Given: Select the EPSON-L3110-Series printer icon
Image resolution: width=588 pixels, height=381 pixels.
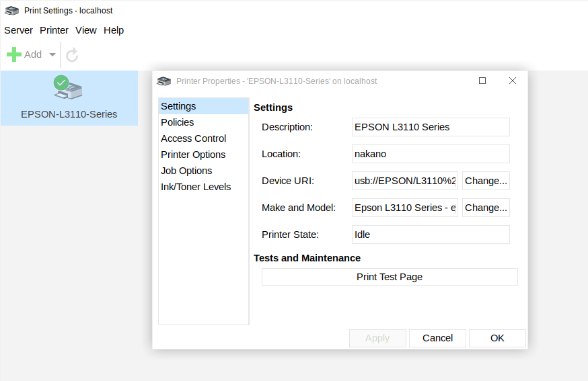Looking at the screenshot, I should click(68, 87).
